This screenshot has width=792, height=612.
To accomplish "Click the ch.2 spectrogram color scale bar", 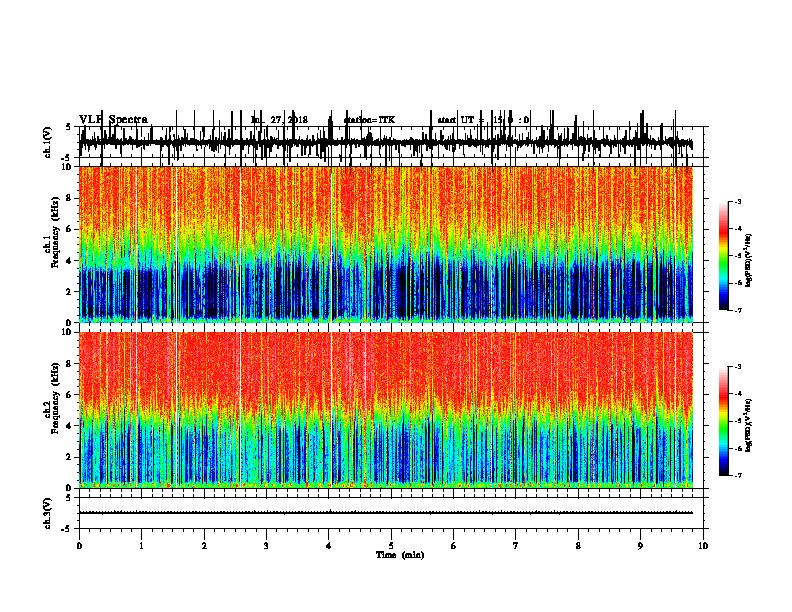I will [x=723, y=421].
